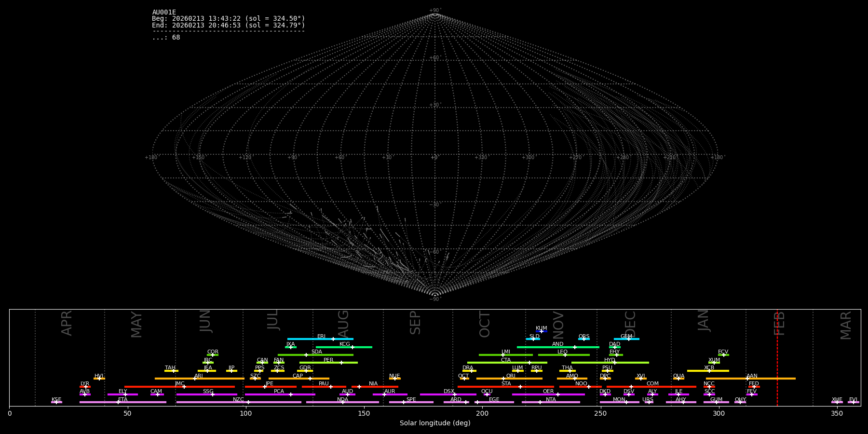Screen dimensions: 868x434
Task: Click the KCG shower bar
Action: click(344, 347)
